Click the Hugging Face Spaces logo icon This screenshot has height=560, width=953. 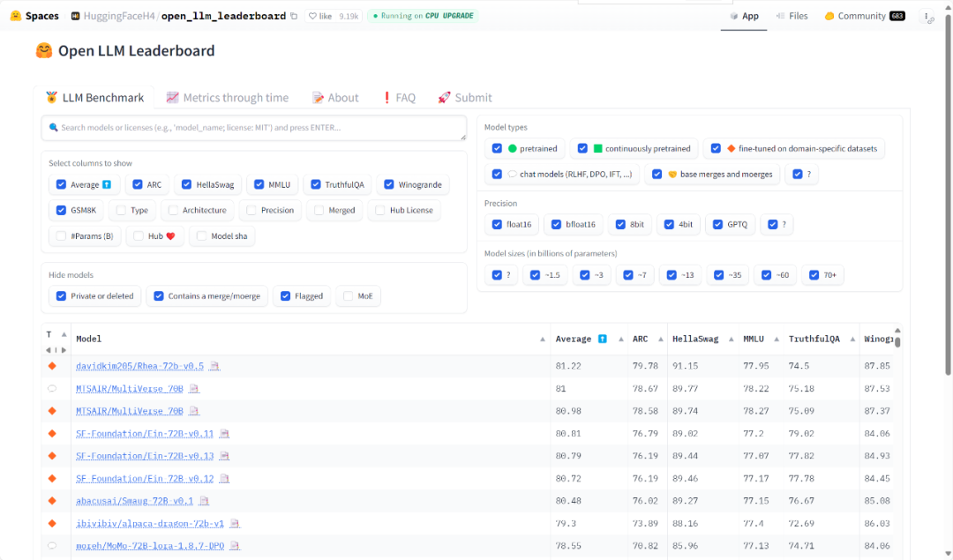[x=16, y=16]
